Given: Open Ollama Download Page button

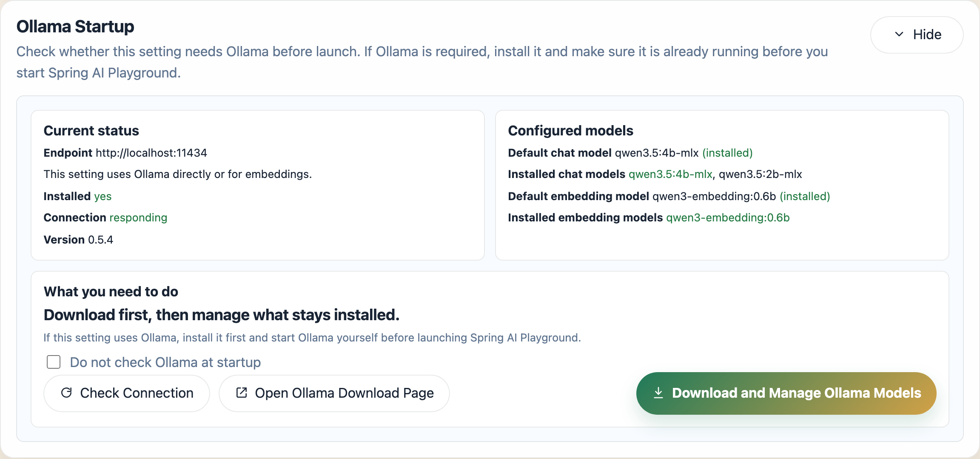Looking at the screenshot, I should [x=334, y=393].
